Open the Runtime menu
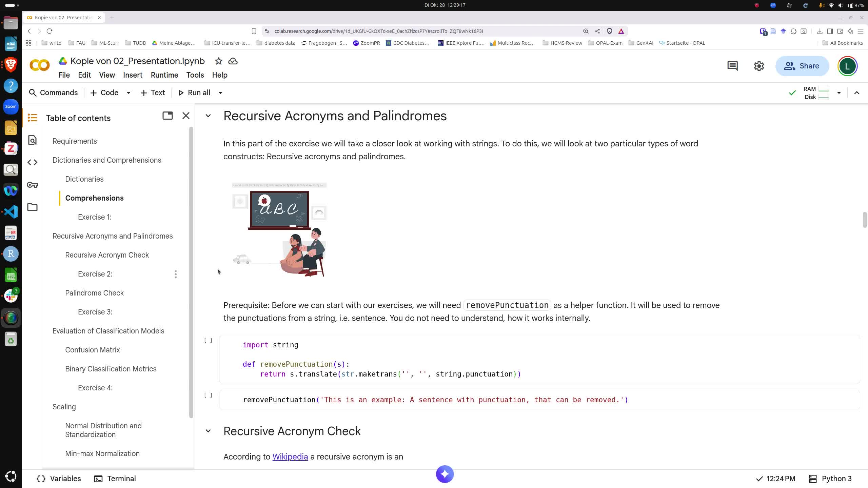 click(x=164, y=75)
